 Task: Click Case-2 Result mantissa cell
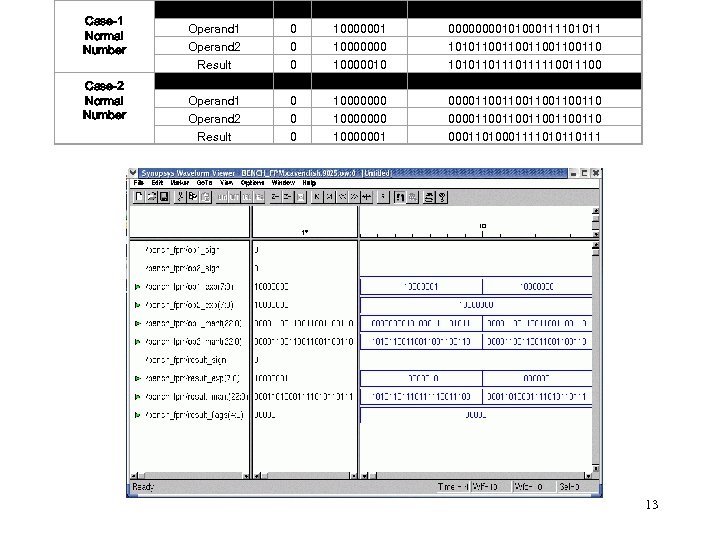pos(524,136)
